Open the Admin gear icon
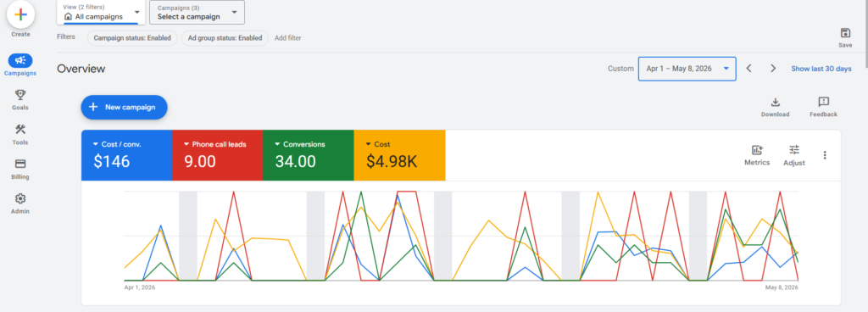868x312 pixels. pos(20,198)
